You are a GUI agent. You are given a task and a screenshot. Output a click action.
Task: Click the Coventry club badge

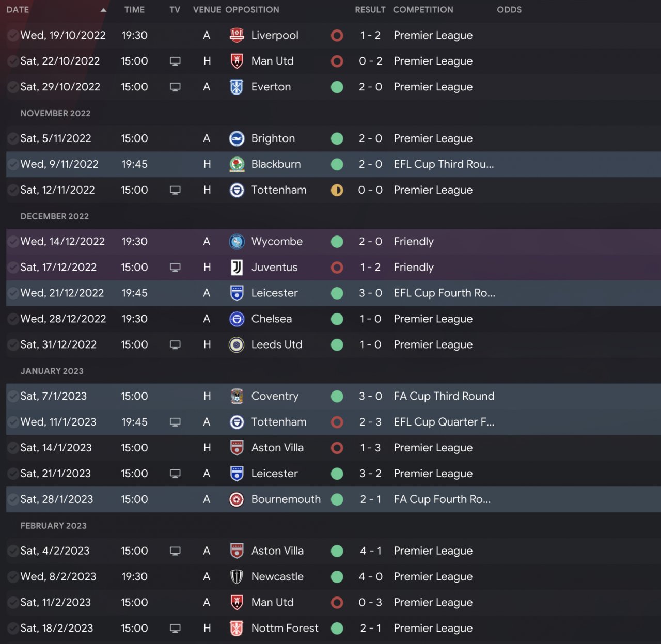[x=237, y=396]
